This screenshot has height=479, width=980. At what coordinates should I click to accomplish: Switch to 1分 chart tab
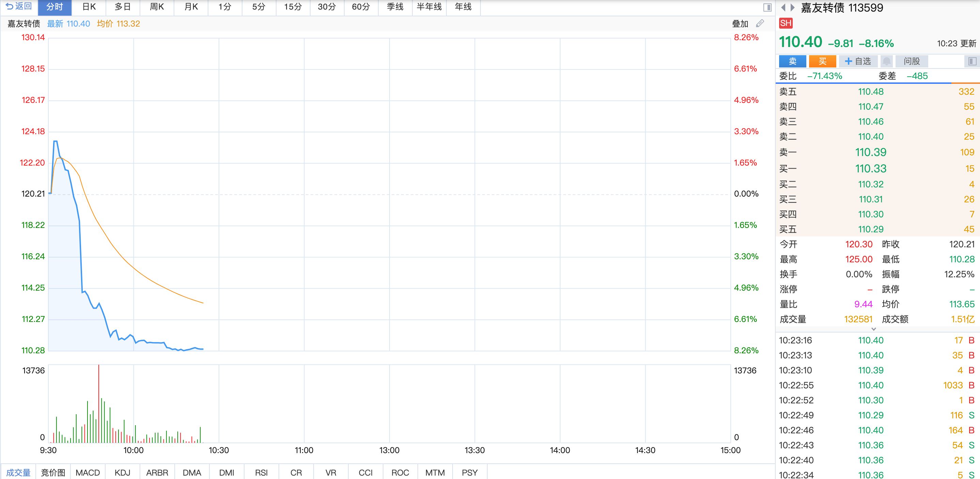point(225,7)
